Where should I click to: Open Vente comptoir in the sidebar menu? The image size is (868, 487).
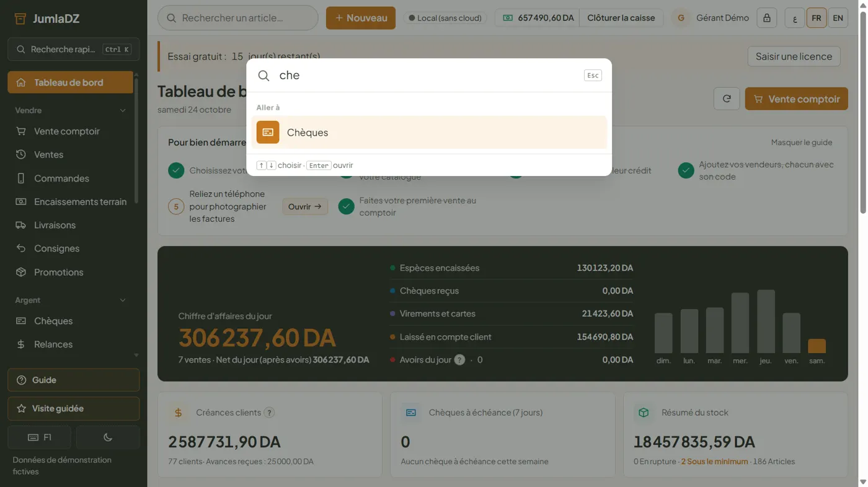tap(71, 131)
